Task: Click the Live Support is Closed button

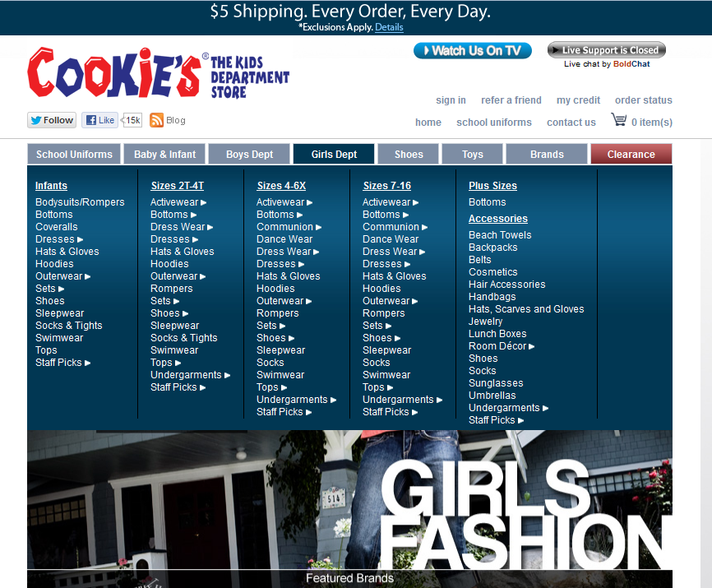Action: (x=607, y=50)
